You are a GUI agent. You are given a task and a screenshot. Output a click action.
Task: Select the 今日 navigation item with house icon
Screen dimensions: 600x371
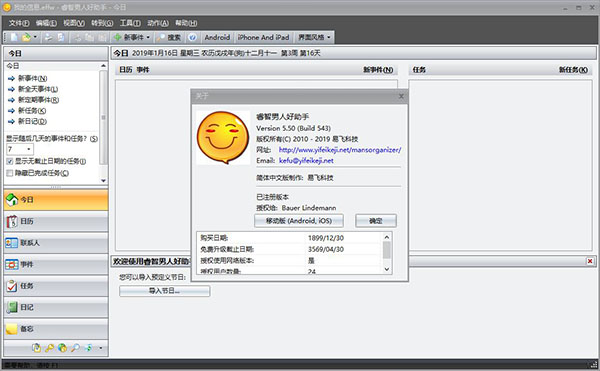pyautogui.click(x=56, y=200)
